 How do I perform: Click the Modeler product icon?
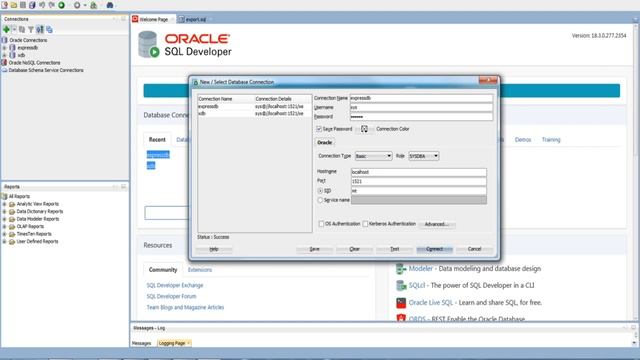pyautogui.click(x=401, y=269)
